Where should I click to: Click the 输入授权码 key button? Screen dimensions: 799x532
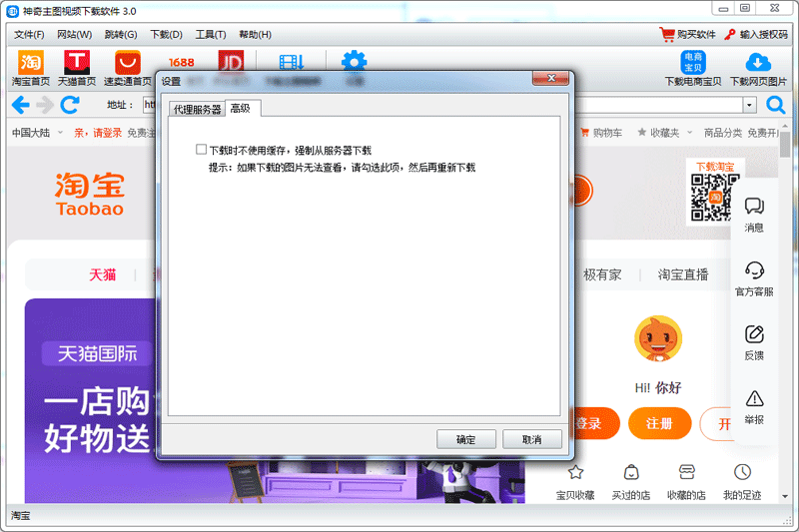click(756, 34)
